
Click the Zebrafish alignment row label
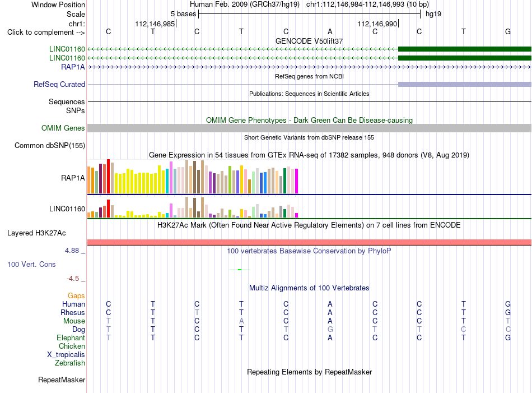click(70, 363)
